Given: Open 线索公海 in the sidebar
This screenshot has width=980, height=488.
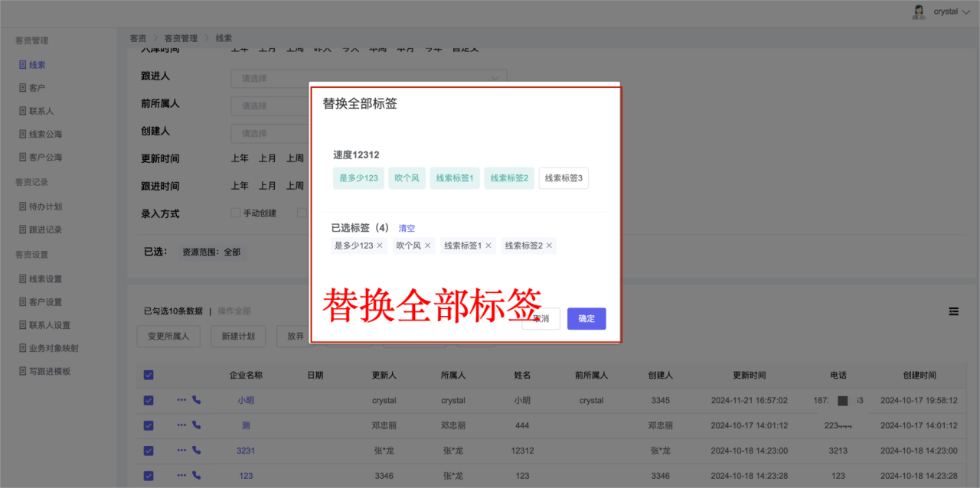Looking at the screenshot, I should 46,134.
